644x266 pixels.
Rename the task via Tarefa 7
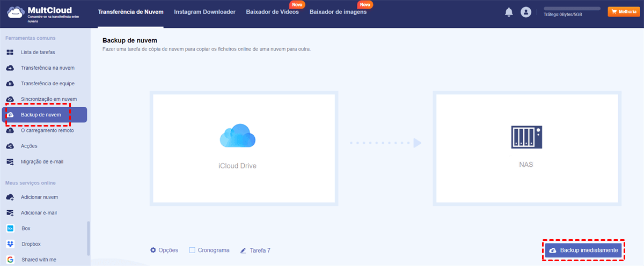pos(260,250)
